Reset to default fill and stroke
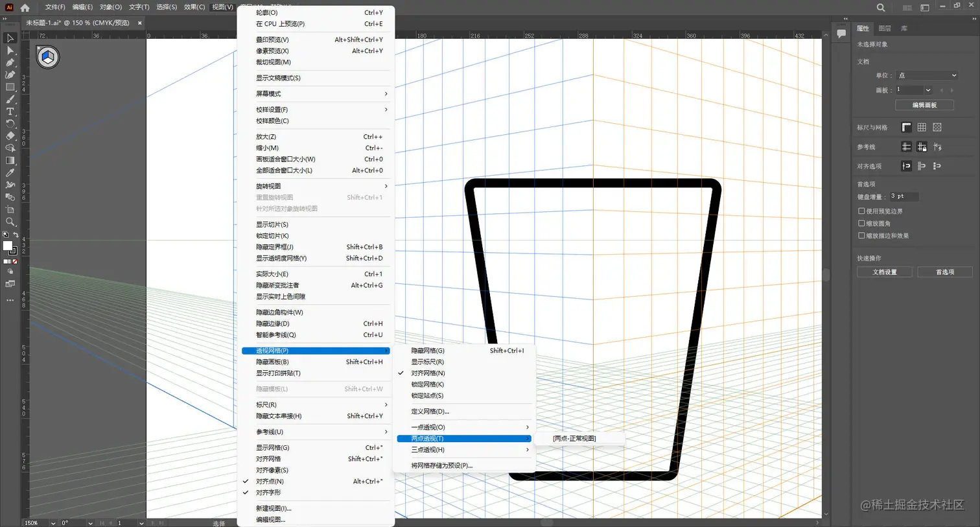 (x=6, y=235)
